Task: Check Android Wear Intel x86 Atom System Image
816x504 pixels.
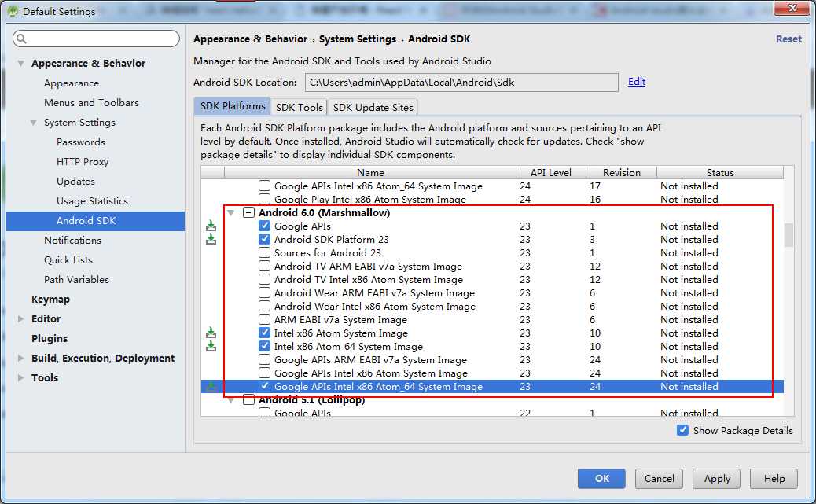Action: [264, 306]
